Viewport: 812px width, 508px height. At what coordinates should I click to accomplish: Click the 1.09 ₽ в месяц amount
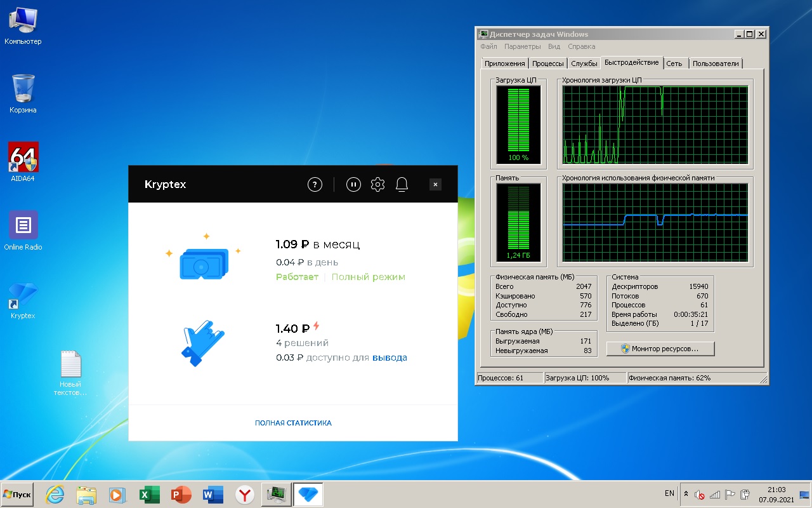click(318, 244)
